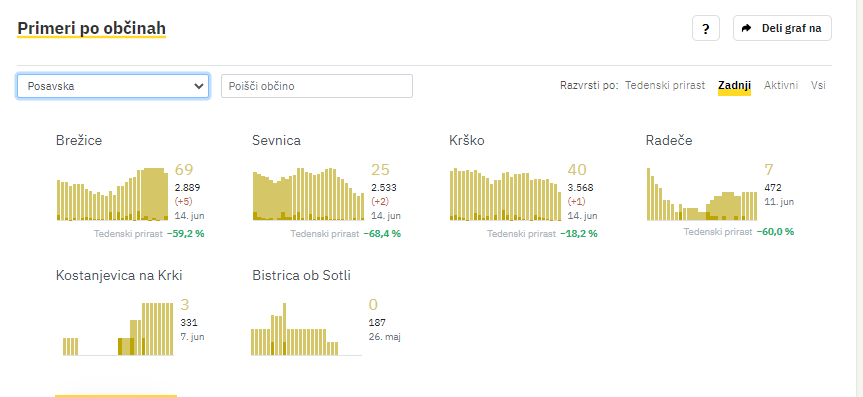
Task: Click the question mark help button
Action: (706, 29)
